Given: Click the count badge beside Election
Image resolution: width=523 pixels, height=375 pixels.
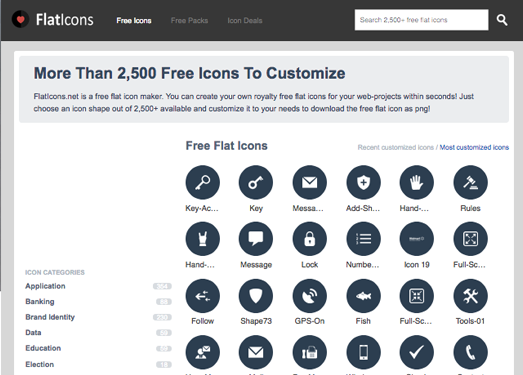Looking at the screenshot, I should click(164, 365).
